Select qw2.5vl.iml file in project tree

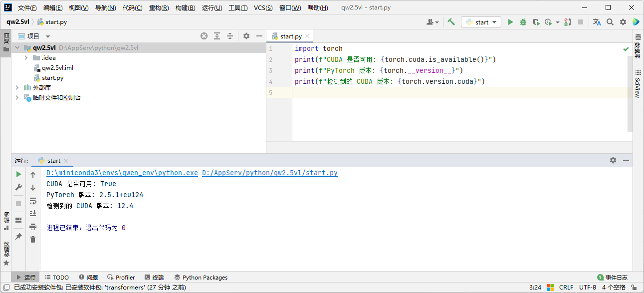point(57,68)
